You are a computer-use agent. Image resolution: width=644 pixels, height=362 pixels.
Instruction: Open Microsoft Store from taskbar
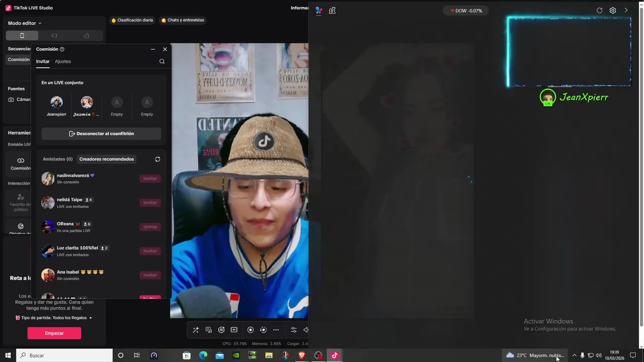coord(187,355)
